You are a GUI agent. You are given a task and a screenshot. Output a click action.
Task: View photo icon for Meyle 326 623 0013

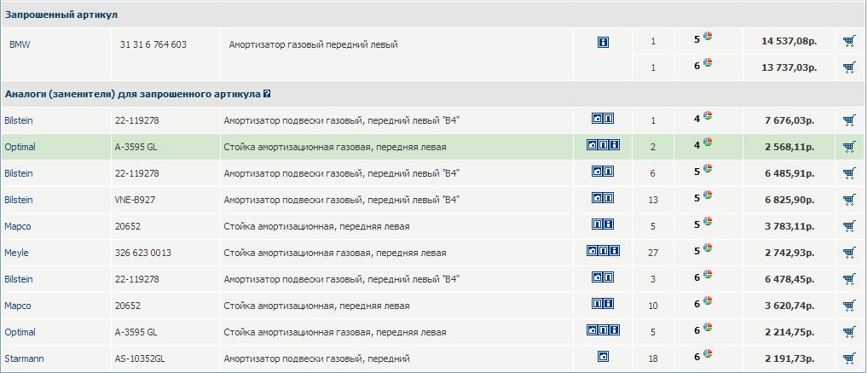(593, 250)
